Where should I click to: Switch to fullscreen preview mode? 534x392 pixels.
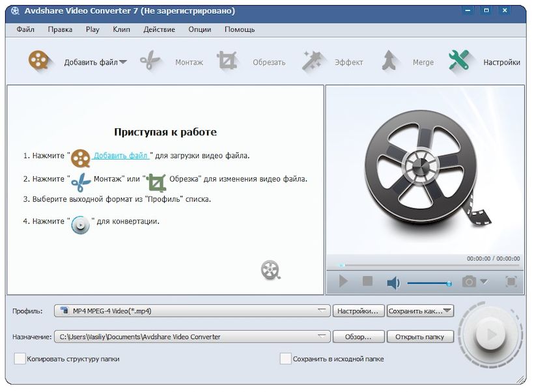click(512, 282)
